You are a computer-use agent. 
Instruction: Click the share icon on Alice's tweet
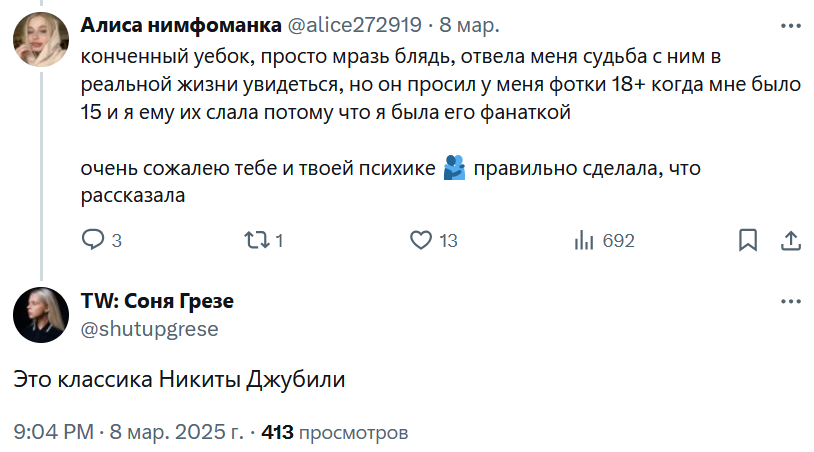[789, 240]
